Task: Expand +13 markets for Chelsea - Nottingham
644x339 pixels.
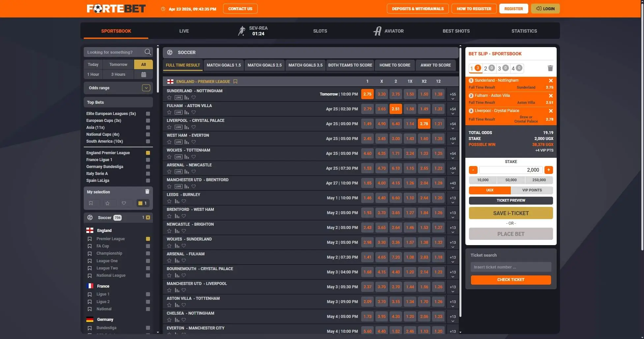Action: pos(453,318)
